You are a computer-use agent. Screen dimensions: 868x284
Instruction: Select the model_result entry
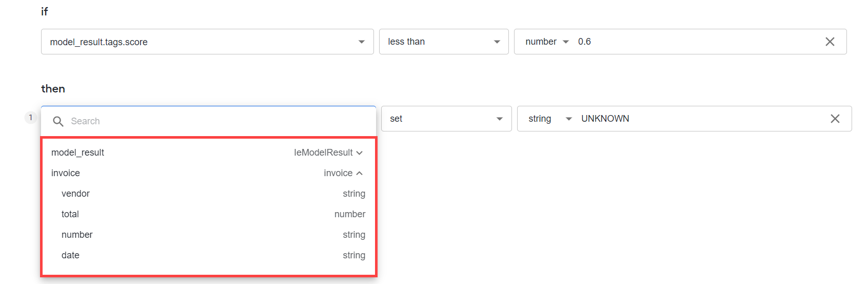pos(208,153)
